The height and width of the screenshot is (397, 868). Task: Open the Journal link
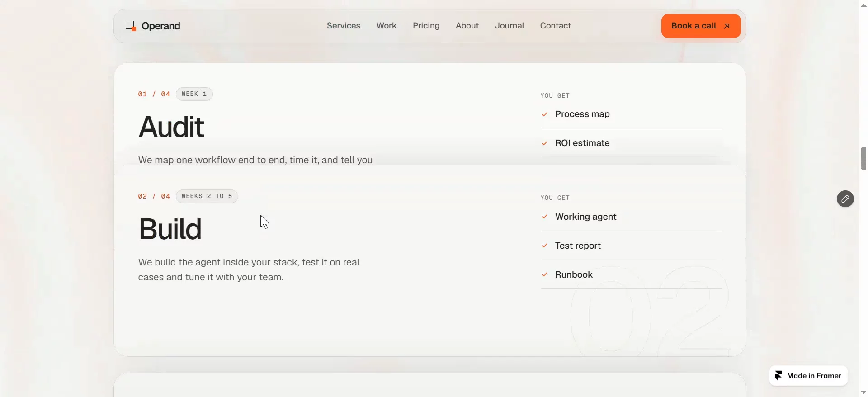point(509,26)
